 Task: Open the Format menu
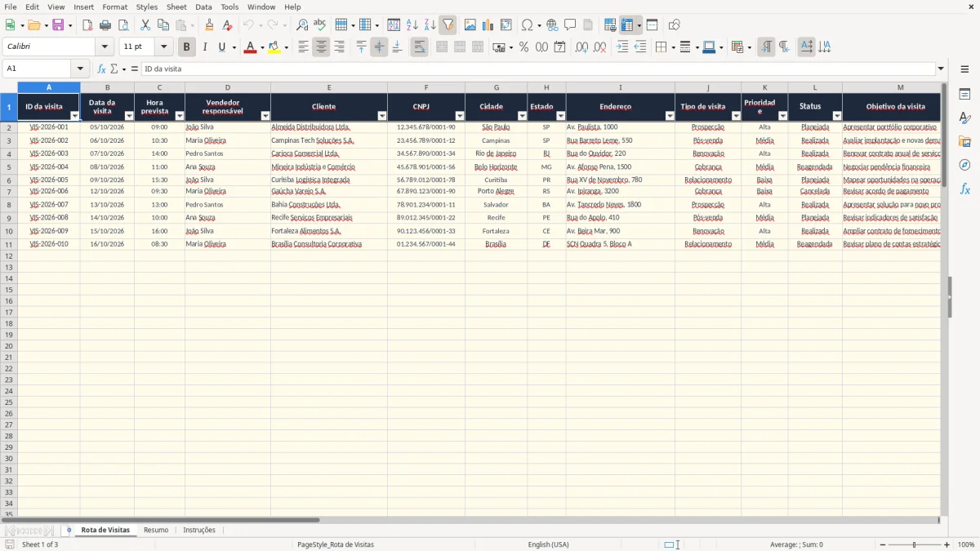click(115, 7)
